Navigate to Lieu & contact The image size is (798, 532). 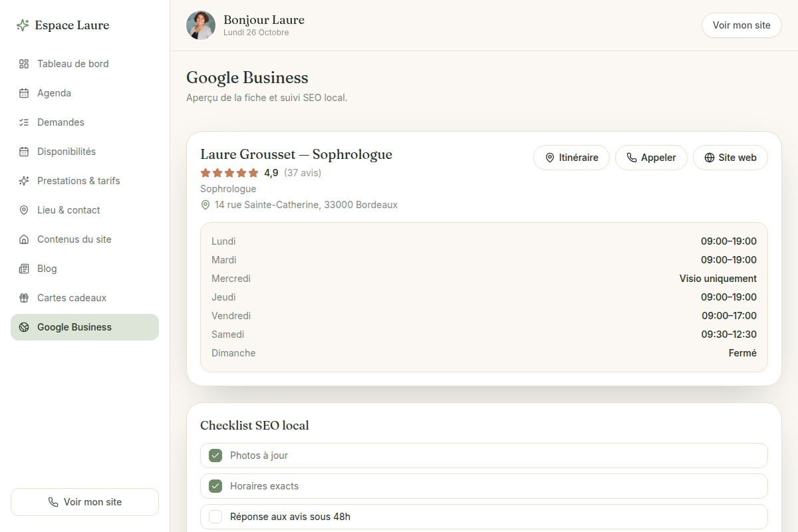click(x=84, y=210)
